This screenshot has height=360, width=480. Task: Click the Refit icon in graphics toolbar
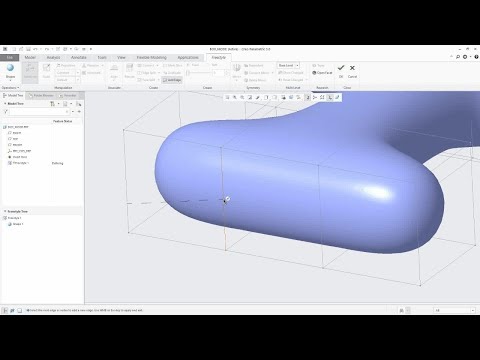pos(227,97)
